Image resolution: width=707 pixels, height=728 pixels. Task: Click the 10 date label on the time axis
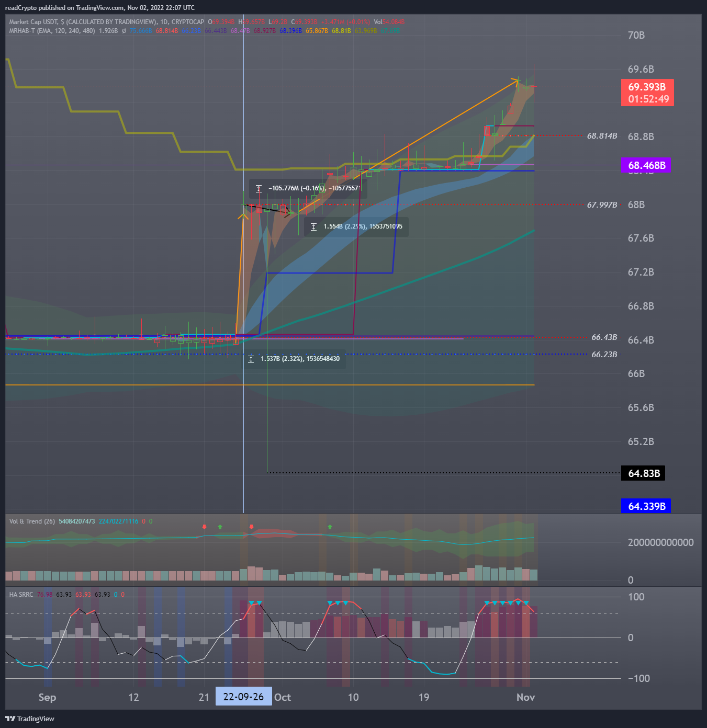353,697
